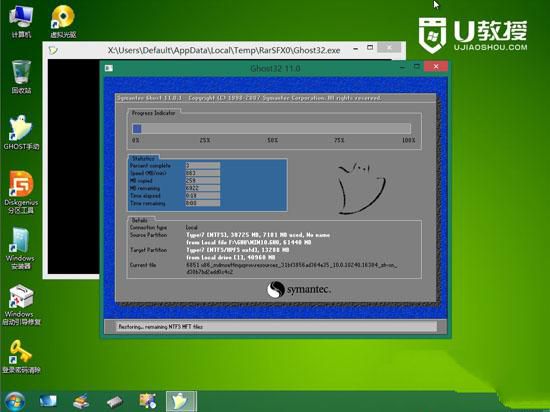
Task: Open the 登录密码清除 key icon
Action: click(21, 356)
